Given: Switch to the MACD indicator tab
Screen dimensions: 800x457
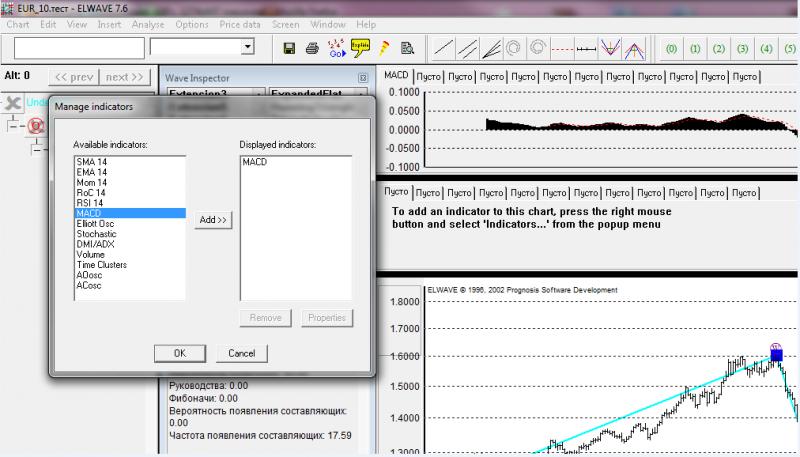Looking at the screenshot, I should [396, 75].
